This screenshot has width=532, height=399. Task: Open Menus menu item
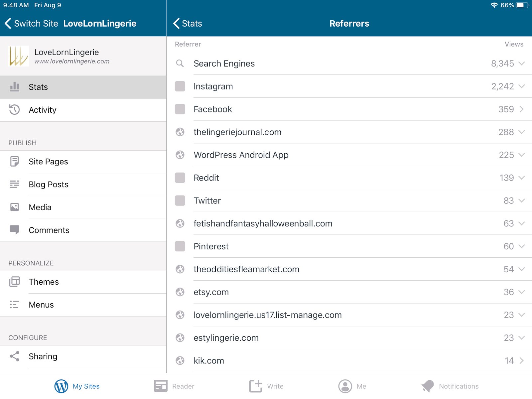(x=83, y=305)
